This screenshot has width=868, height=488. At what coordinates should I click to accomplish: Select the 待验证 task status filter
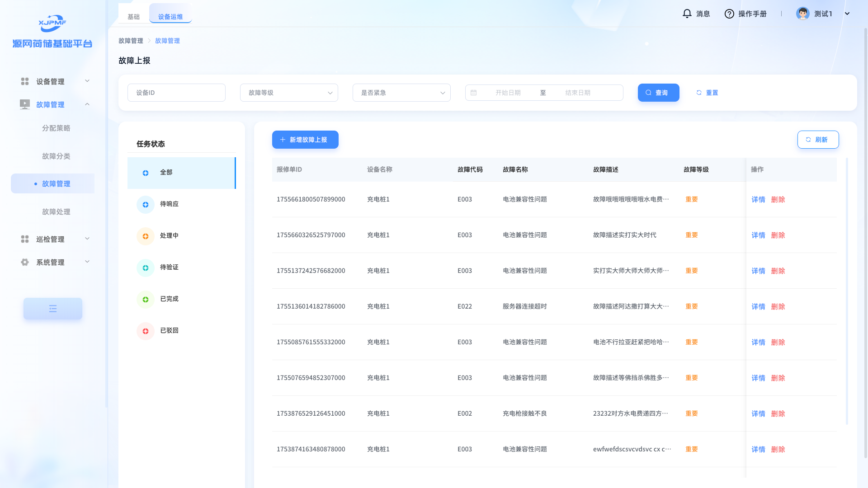coord(169,267)
